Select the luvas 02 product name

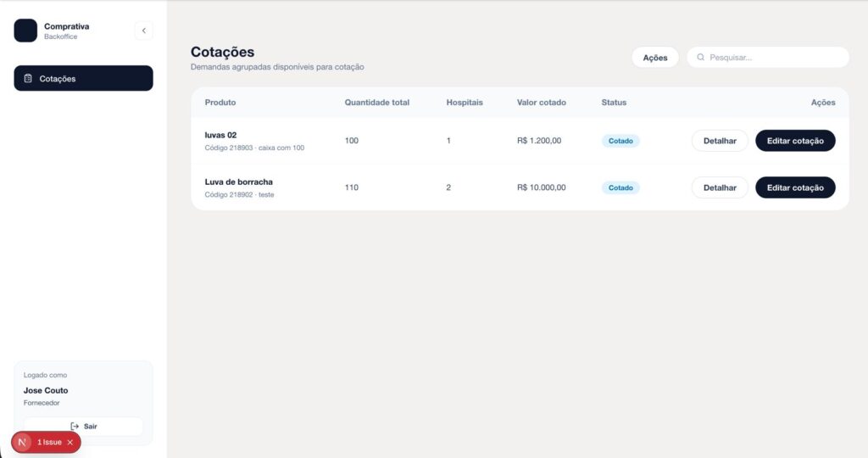pyautogui.click(x=220, y=135)
